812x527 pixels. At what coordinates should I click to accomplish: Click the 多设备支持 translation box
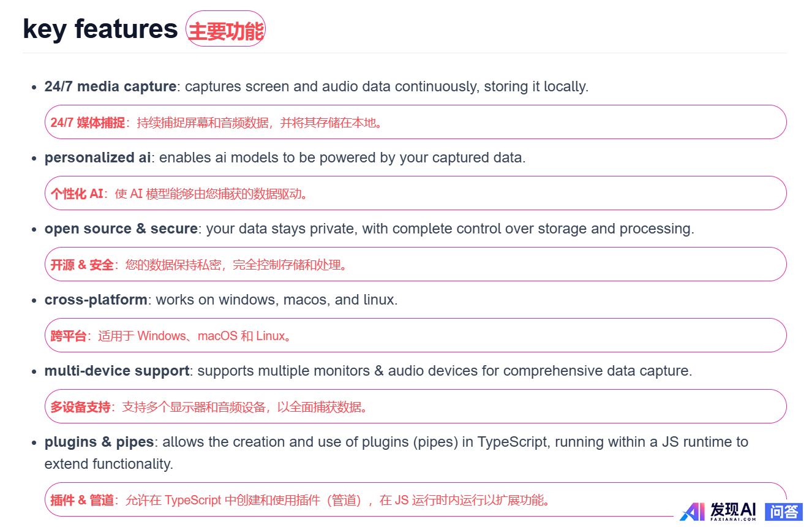coord(415,406)
